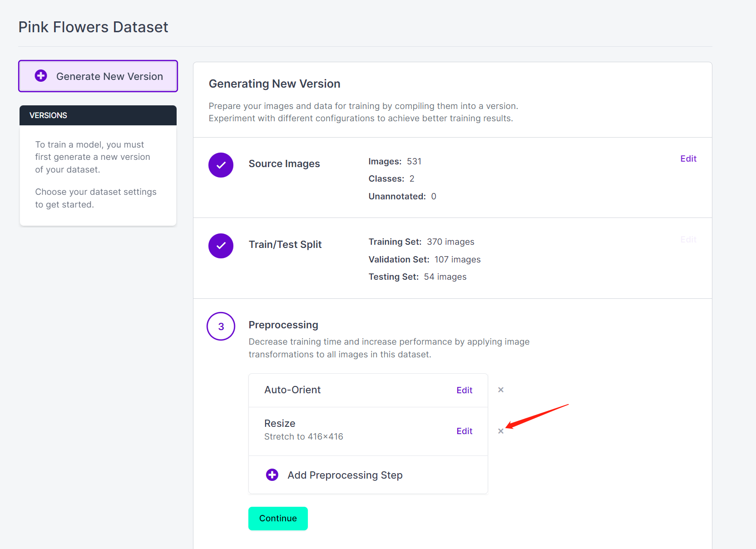Click the Unannotated: 0 value
This screenshot has width=756, height=549.
402,196
